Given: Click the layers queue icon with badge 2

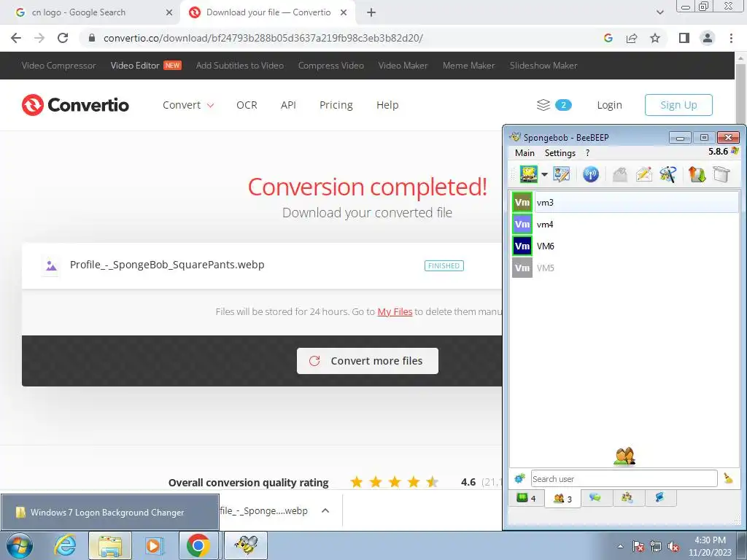Looking at the screenshot, I should 554,105.
